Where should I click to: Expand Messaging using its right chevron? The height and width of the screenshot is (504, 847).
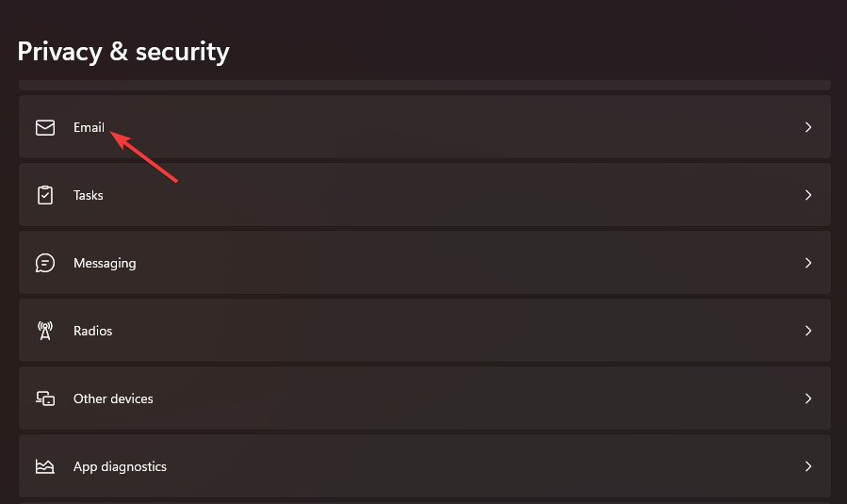808,263
